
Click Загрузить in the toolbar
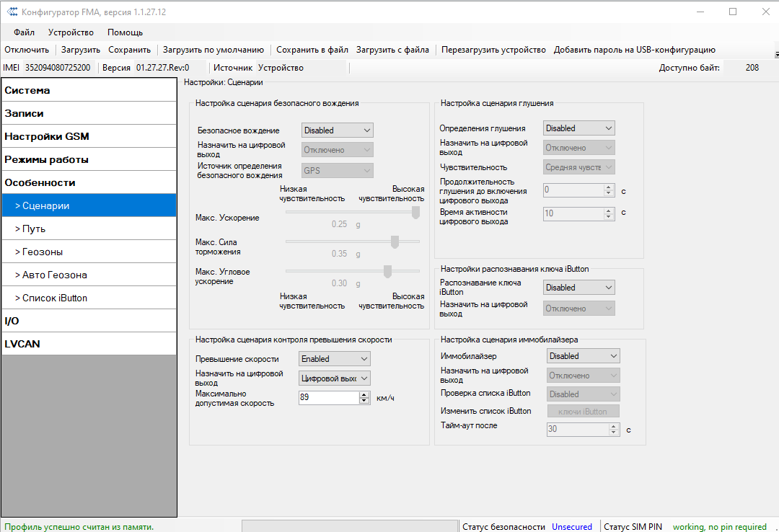click(81, 50)
